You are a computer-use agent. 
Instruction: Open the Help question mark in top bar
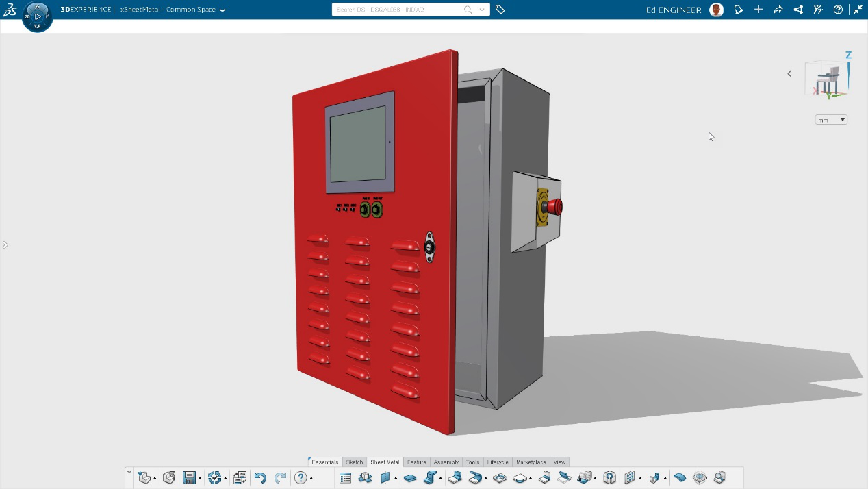coord(838,10)
